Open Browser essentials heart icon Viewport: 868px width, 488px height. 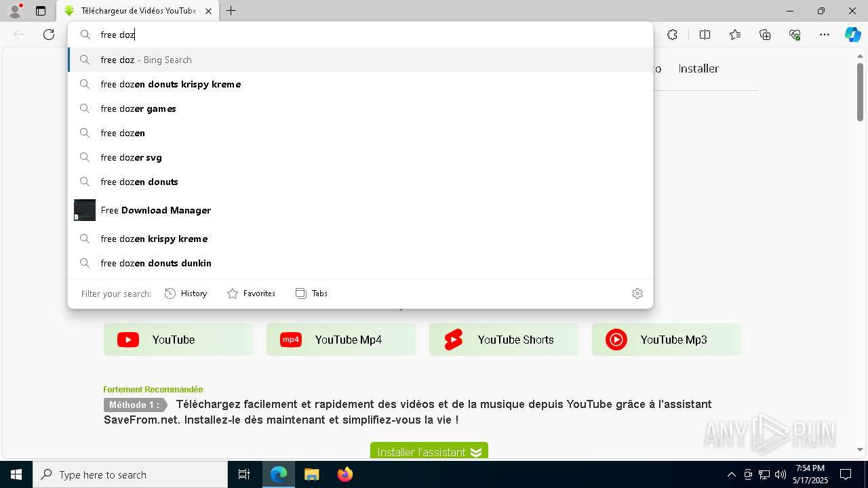tap(795, 35)
